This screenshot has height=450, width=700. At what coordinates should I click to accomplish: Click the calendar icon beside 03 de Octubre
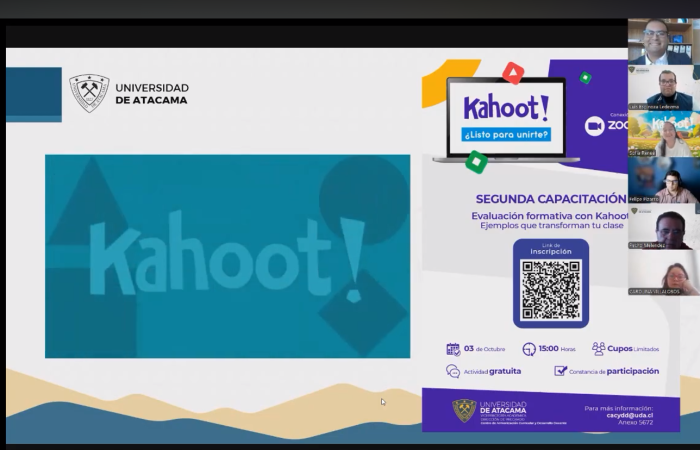[x=453, y=349]
